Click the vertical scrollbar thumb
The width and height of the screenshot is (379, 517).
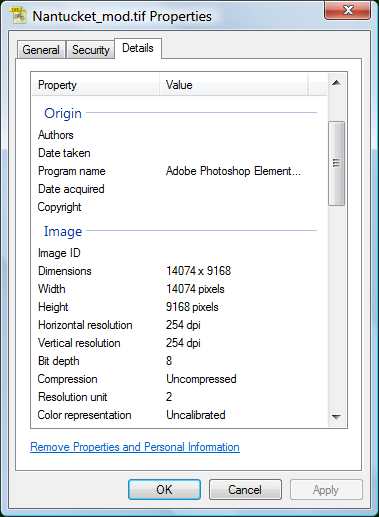click(336, 163)
